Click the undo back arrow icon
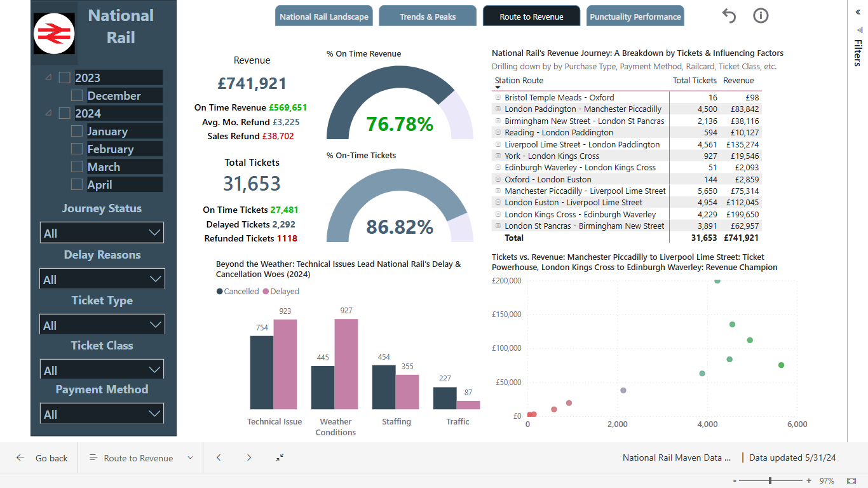 click(x=729, y=16)
